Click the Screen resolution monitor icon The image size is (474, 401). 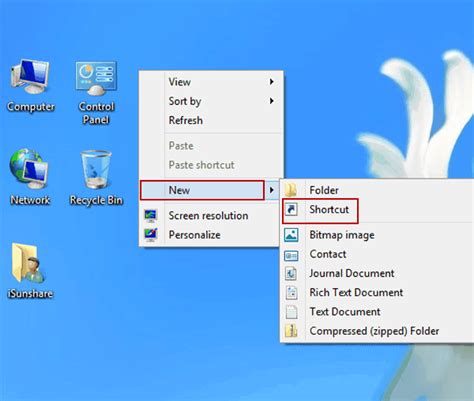tap(151, 216)
